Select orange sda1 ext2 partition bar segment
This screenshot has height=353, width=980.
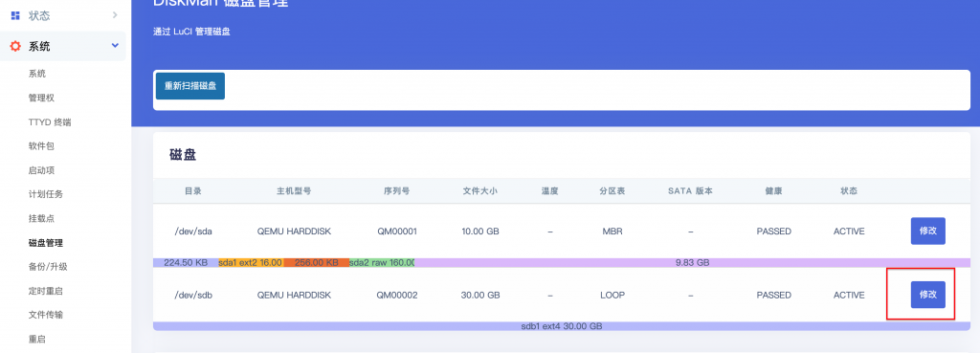pyautogui.click(x=250, y=263)
